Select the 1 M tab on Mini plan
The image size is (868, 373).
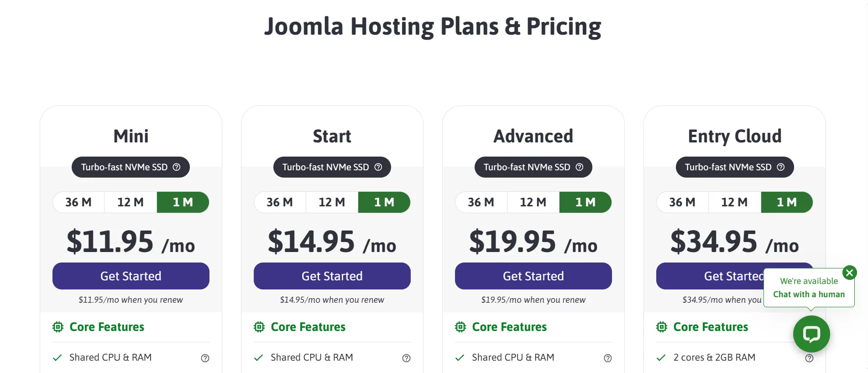[x=183, y=202]
